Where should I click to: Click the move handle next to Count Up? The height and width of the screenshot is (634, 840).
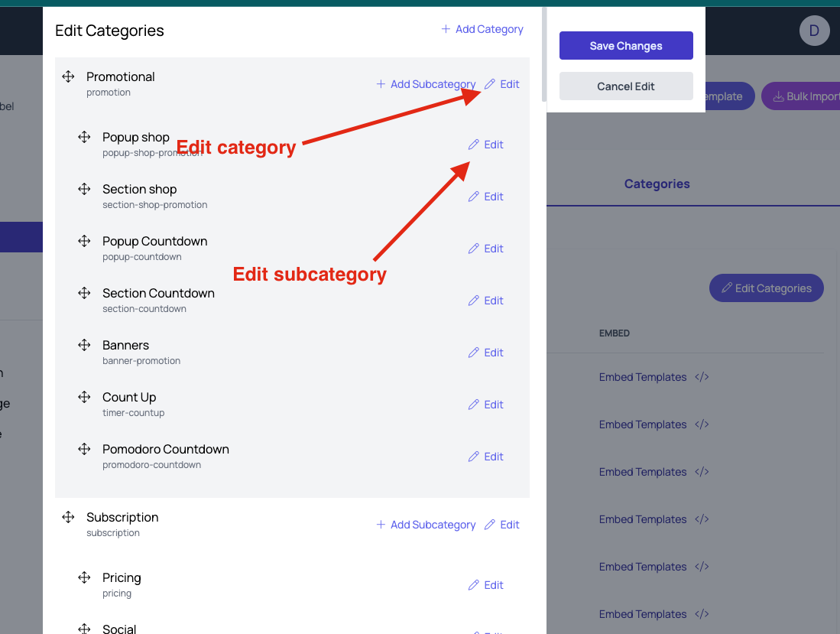[x=84, y=397]
